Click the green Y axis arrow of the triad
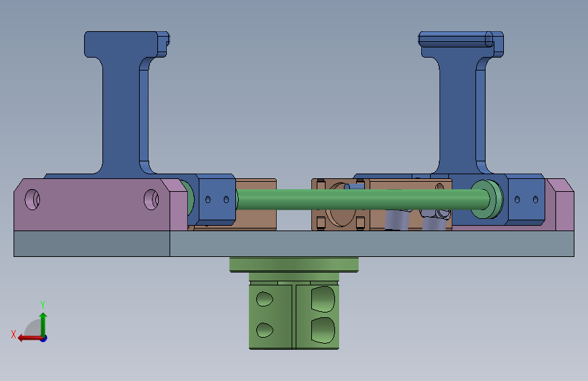Viewport: 588px width, 381px height. (x=43, y=323)
